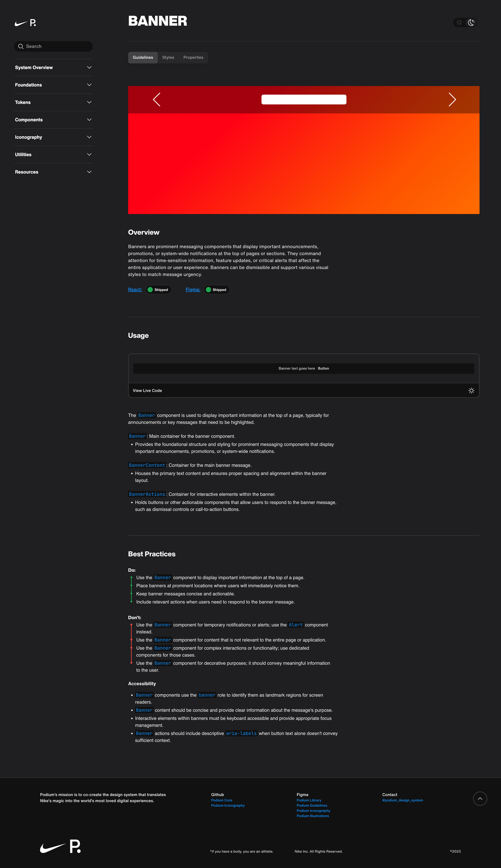The height and width of the screenshot is (868, 501).
Task: Click Shipped status badge next to Figma
Action: tap(216, 290)
